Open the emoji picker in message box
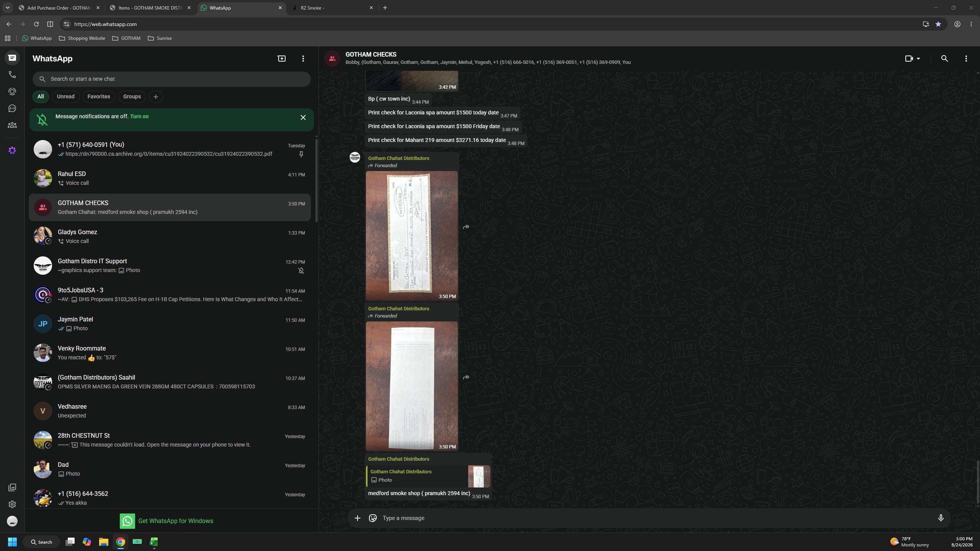980x551 pixels. (372, 518)
